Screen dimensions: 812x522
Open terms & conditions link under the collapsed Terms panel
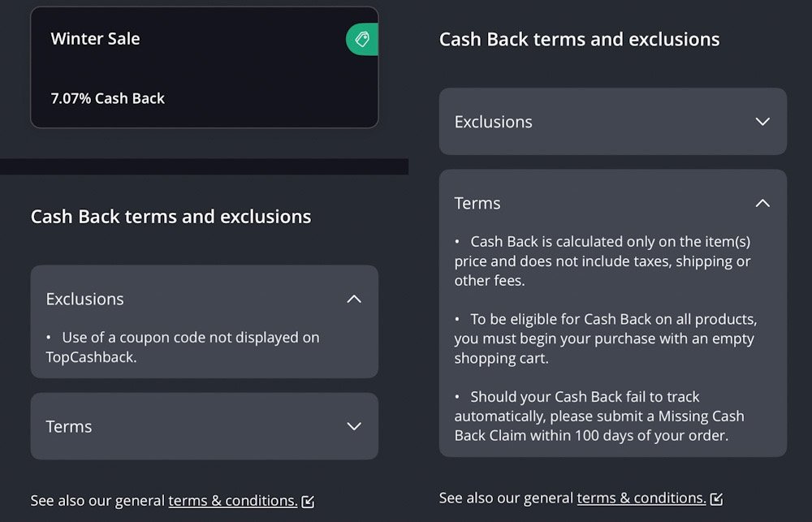[x=232, y=501]
